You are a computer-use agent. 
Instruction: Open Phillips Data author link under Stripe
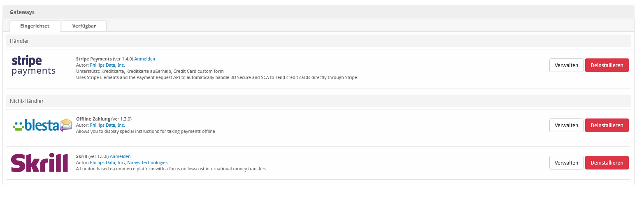(x=107, y=65)
